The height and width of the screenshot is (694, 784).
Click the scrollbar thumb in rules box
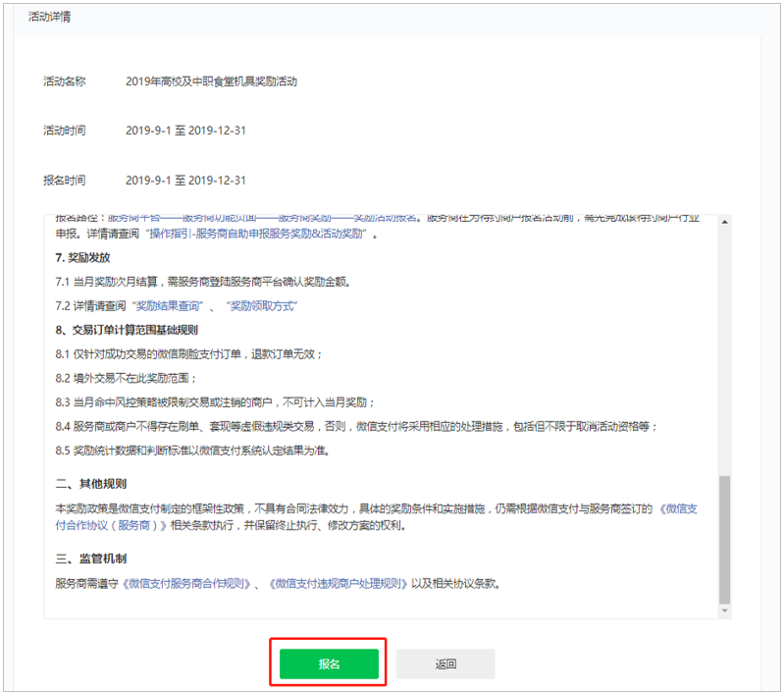(x=724, y=540)
